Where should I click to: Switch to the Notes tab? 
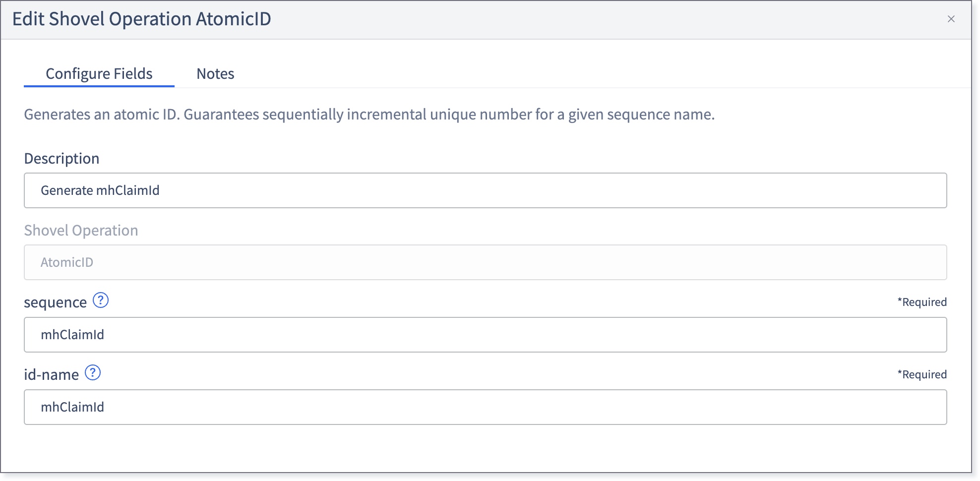(x=215, y=74)
